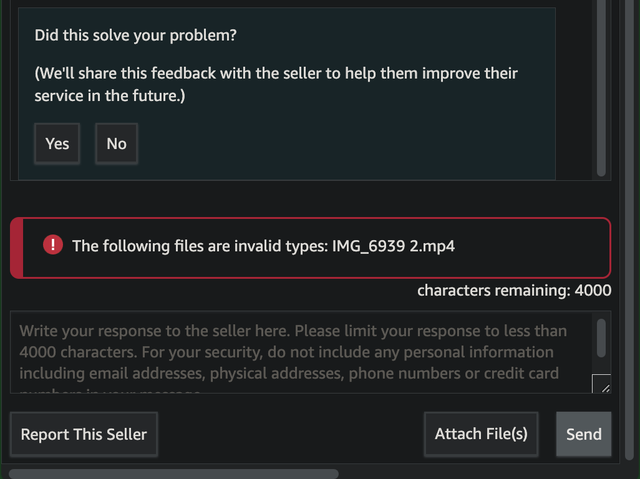Answer No to the problem solved question
This screenshot has height=479, width=640.
pos(116,144)
